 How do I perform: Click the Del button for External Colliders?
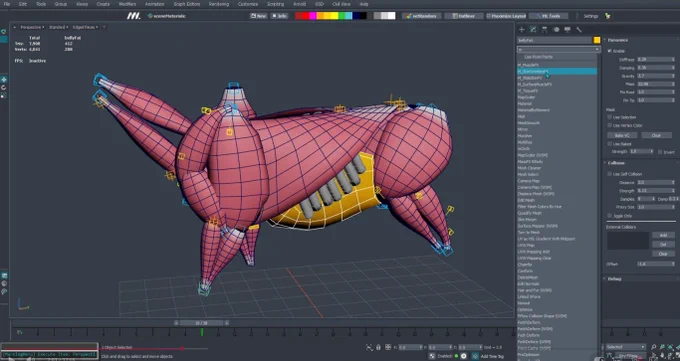click(x=663, y=244)
